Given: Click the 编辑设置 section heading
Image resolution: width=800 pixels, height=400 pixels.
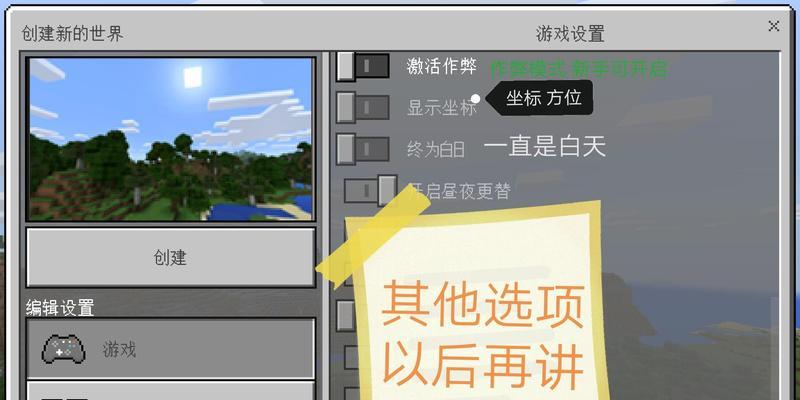Looking at the screenshot, I should 60,308.
